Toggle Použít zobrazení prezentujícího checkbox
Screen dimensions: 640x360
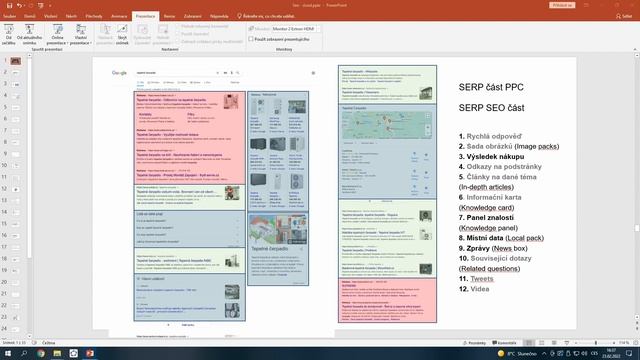click(251, 39)
